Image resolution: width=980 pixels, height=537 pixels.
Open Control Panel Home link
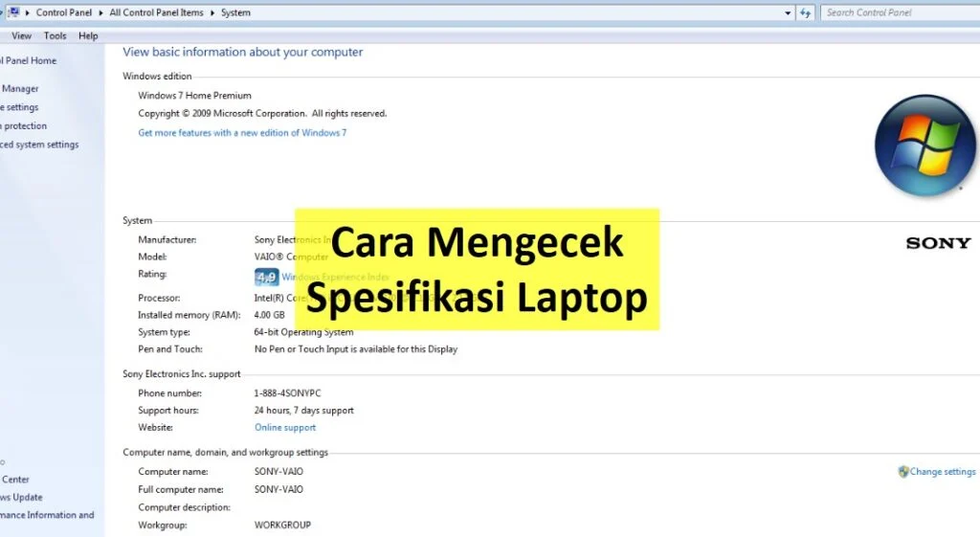(28, 60)
